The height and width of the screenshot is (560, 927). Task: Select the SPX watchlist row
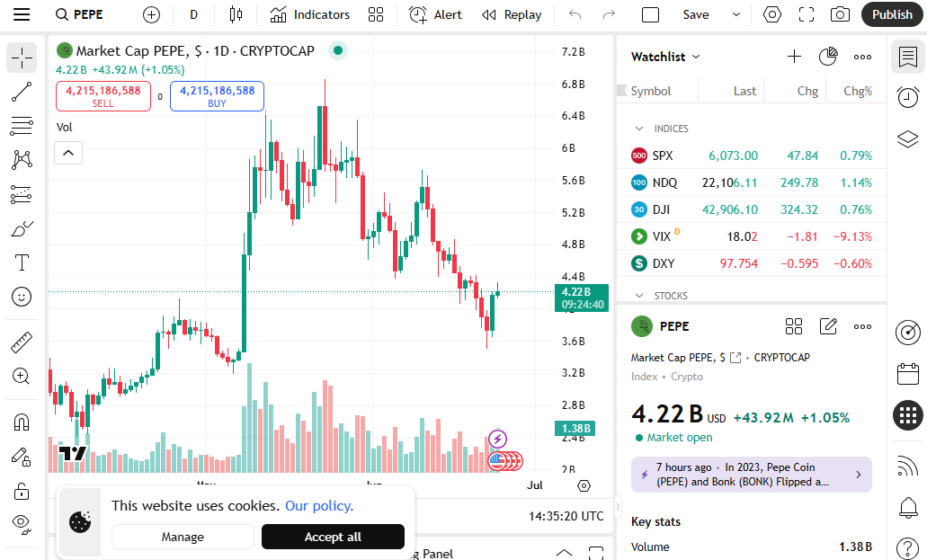[x=752, y=156]
